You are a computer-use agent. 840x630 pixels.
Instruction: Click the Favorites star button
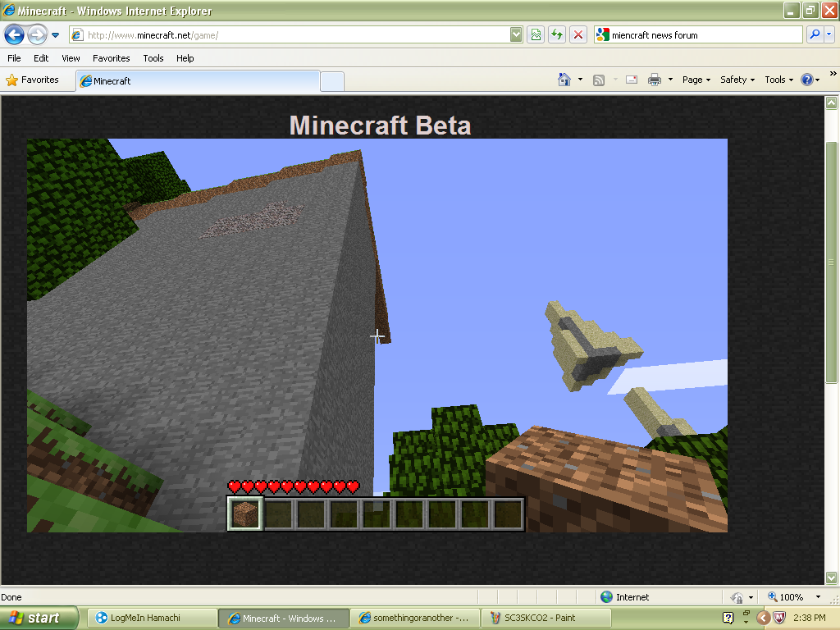pyautogui.click(x=32, y=80)
